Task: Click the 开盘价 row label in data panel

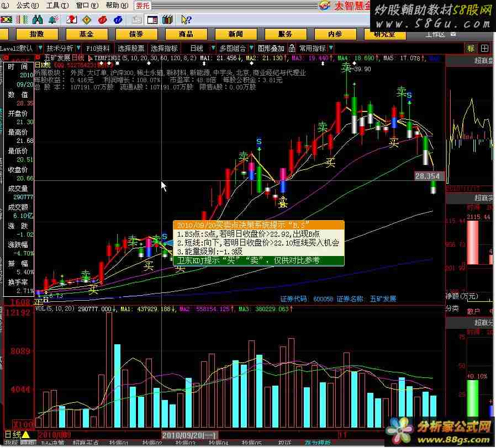Action: coord(18,114)
